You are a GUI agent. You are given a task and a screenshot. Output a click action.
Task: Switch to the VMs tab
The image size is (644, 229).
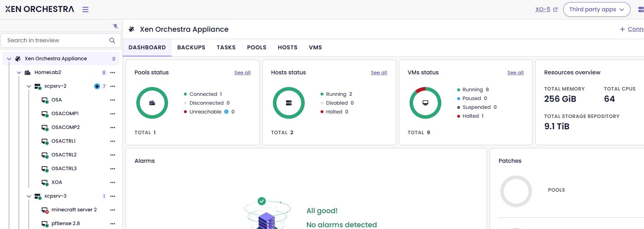pos(315,48)
